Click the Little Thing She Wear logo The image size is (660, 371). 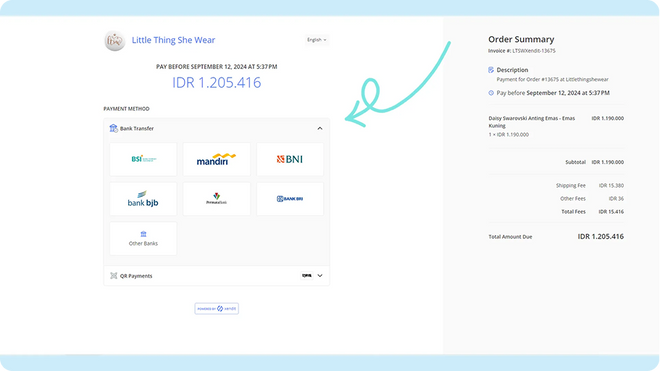pos(114,41)
